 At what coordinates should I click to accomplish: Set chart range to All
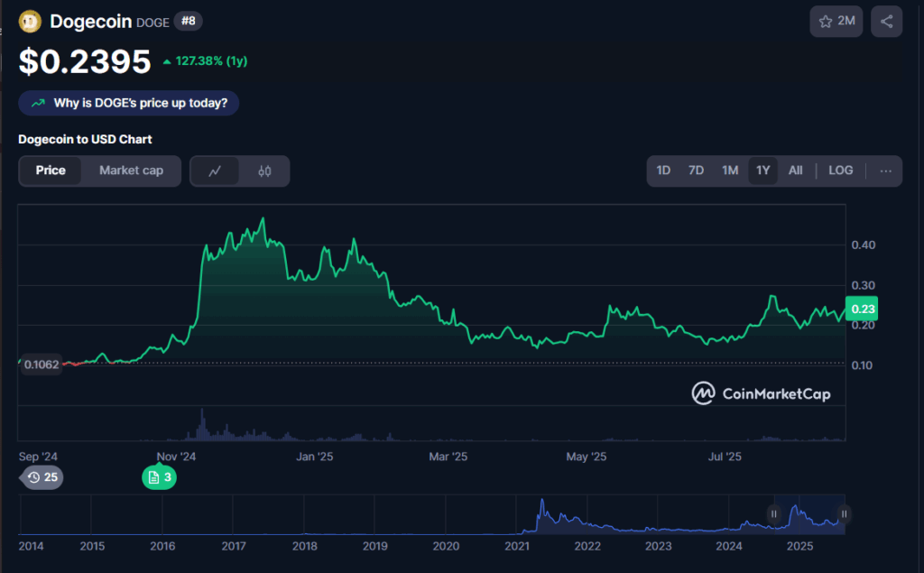(x=796, y=171)
